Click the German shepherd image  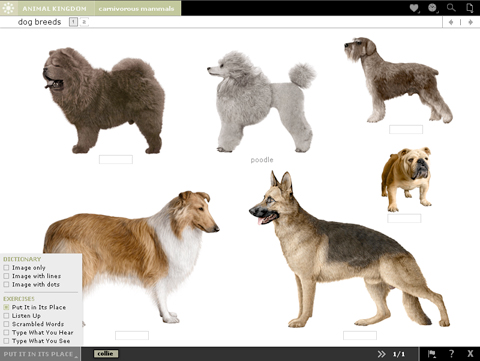click(x=350, y=250)
